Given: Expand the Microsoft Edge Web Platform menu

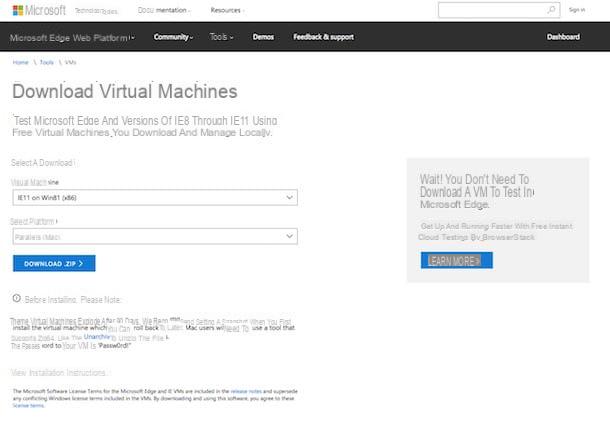Looking at the screenshot, I should pyautogui.click(x=72, y=38).
